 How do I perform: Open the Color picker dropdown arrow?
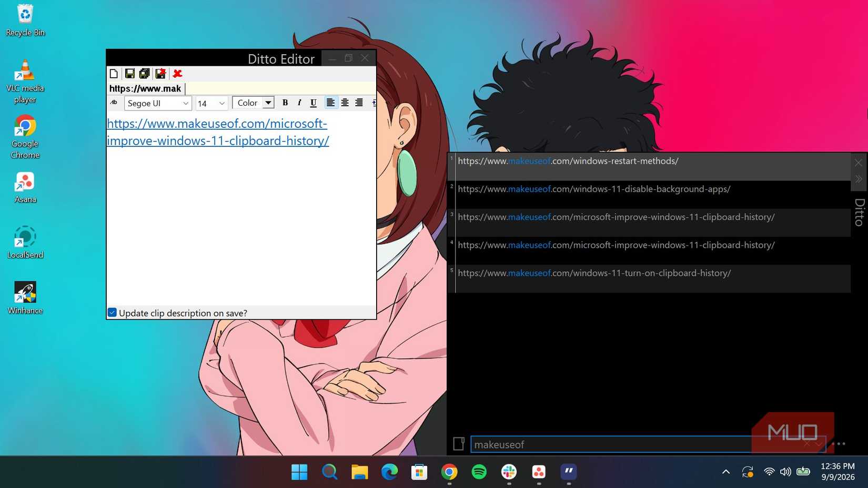coord(268,103)
